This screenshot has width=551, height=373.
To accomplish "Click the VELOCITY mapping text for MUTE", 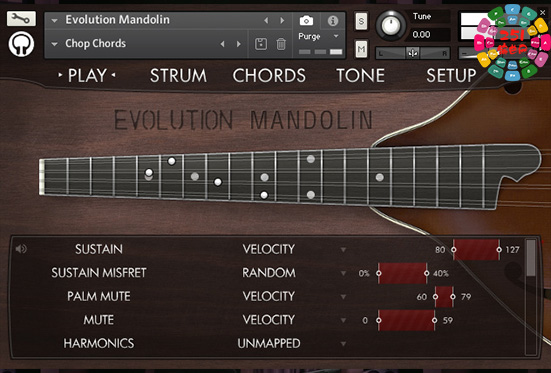I will [x=269, y=320].
